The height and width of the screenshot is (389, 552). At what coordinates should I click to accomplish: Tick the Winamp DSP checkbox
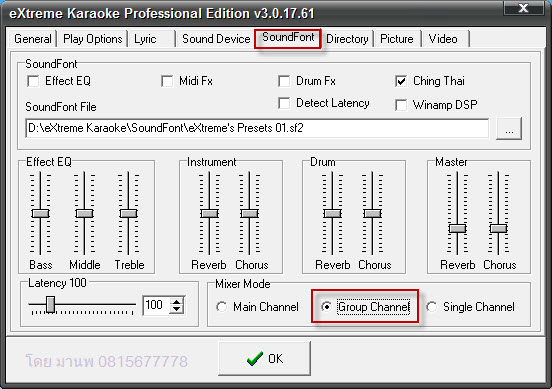[x=401, y=105]
